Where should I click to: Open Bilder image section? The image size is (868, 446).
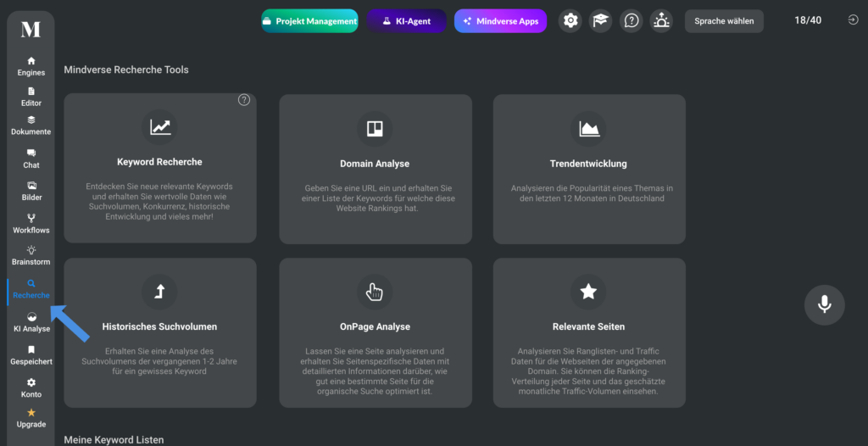point(31,191)
